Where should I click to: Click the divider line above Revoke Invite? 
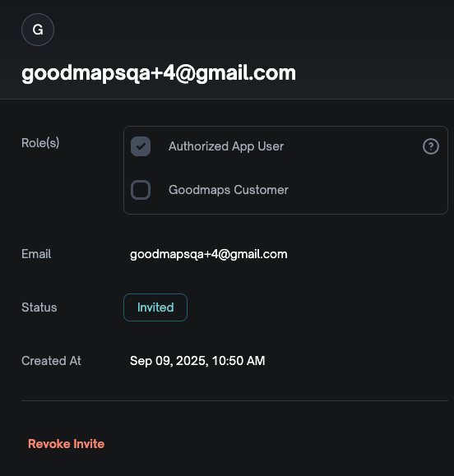pos(234,400)
